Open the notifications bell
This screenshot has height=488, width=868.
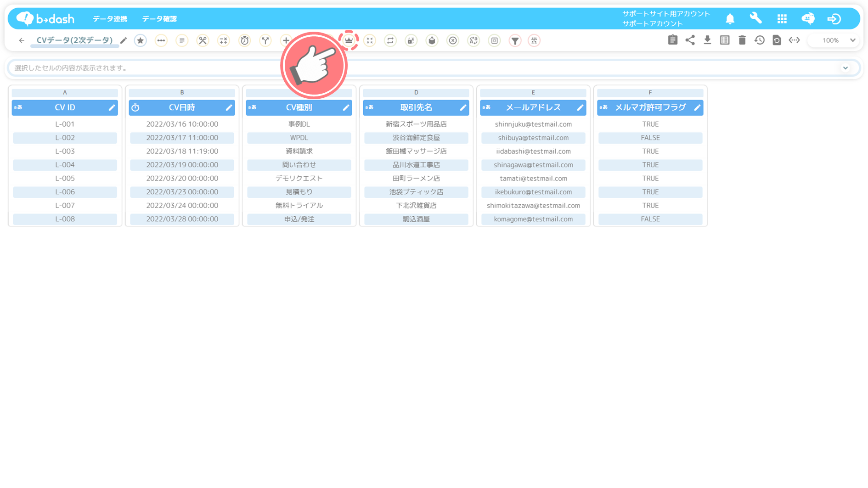click(x=730, y=19)
